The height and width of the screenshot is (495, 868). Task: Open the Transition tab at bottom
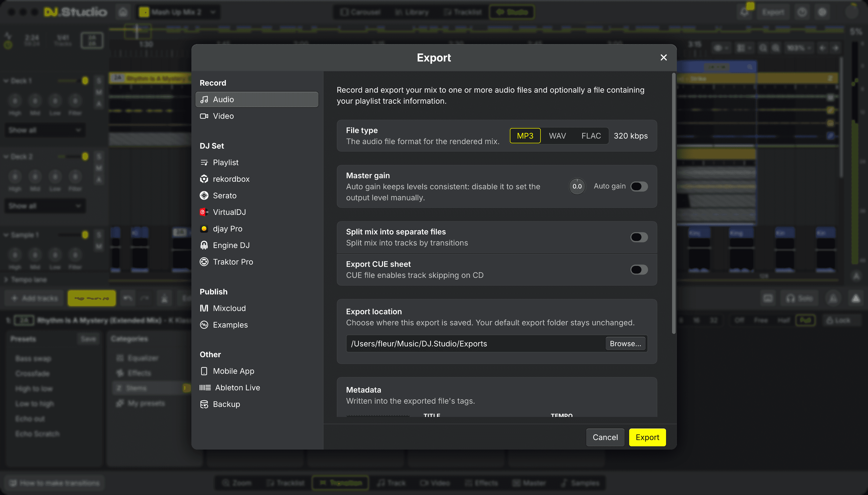pos(341,483)
